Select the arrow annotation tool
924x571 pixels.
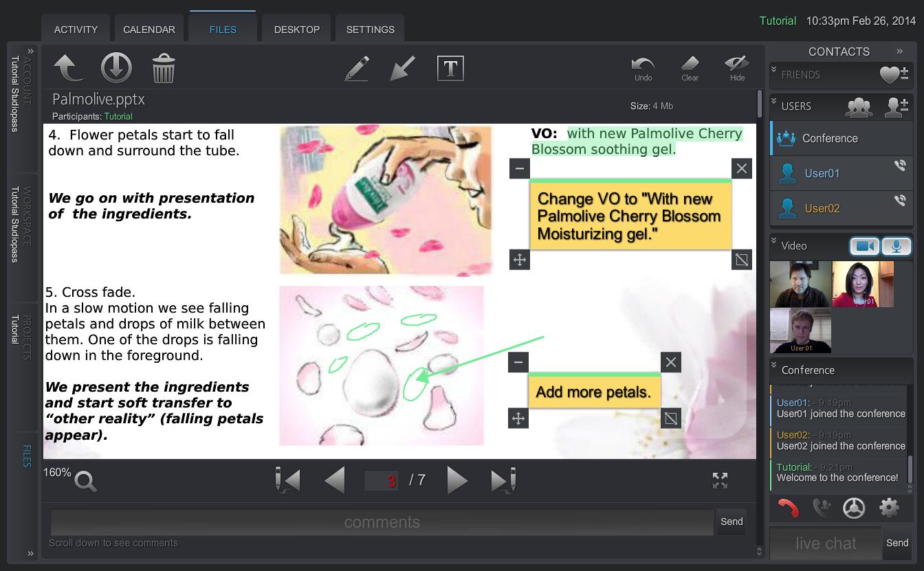coord(402,69)
